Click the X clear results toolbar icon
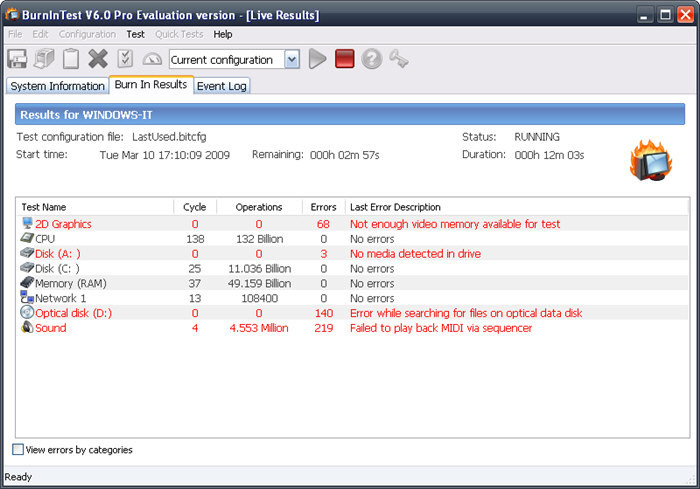The image size is (700, 489). point(98,59)
